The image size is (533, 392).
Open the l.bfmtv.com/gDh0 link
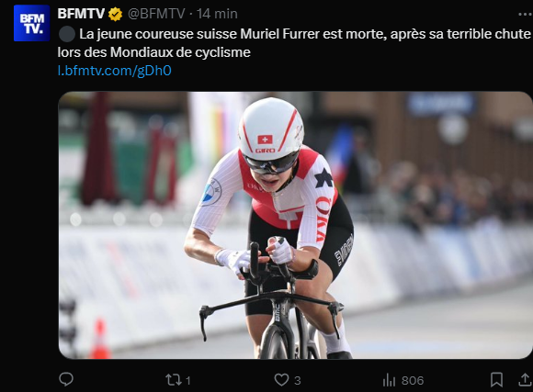tap(114, 71)
